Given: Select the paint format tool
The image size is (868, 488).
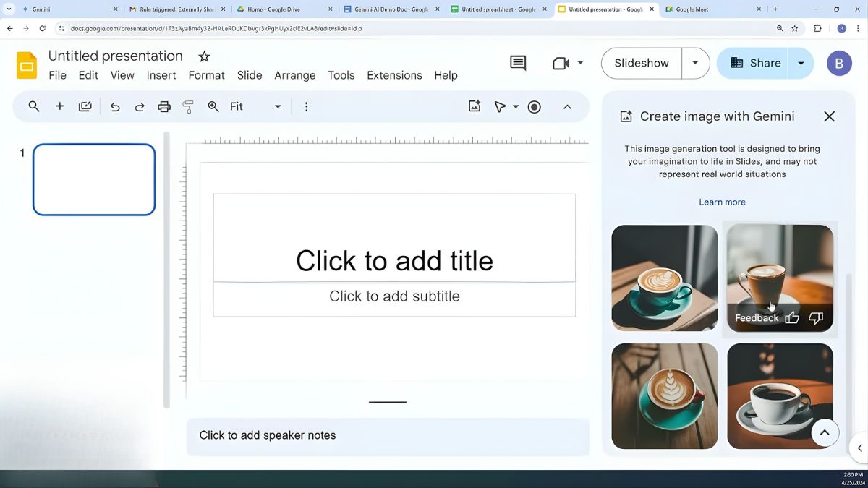Looking at the screenshot, I should [187, 106].
